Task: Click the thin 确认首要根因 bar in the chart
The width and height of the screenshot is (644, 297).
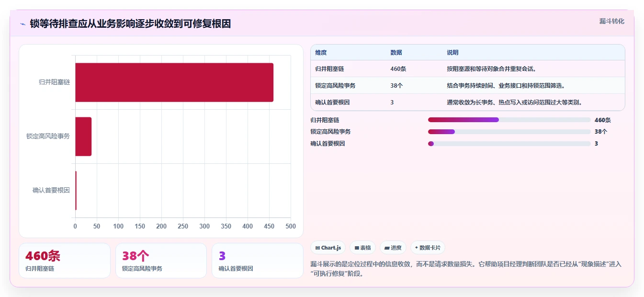Action: [76, 191]
